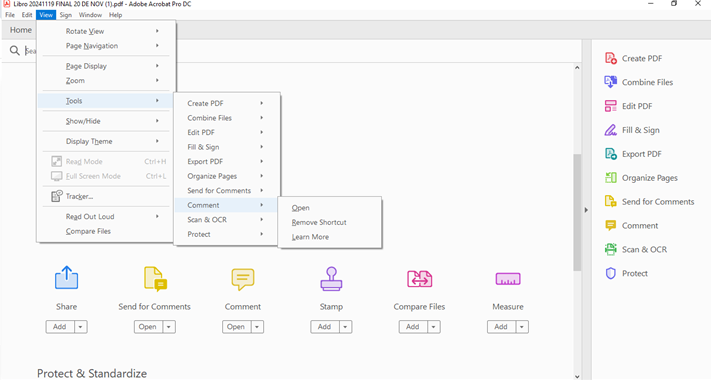This screenshot has height=380, width=711.
Task: Click the Compare Files tool icon
Action: [419, 279]
